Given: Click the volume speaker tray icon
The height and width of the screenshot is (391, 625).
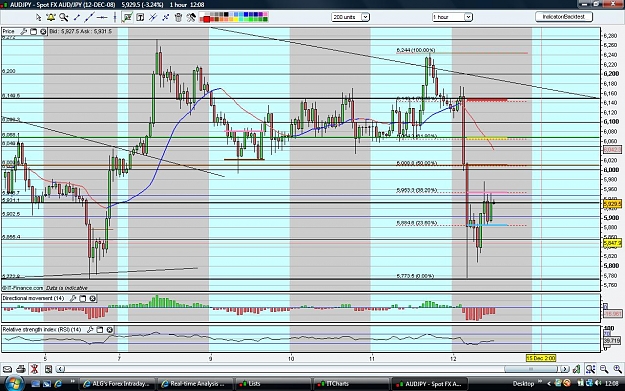Looking at the screenshot, I should (598, 383).
